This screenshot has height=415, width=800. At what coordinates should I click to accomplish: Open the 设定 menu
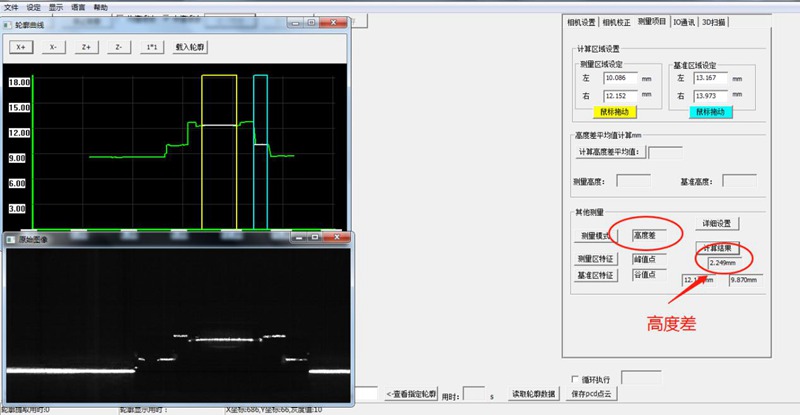[x=34, y=7]
